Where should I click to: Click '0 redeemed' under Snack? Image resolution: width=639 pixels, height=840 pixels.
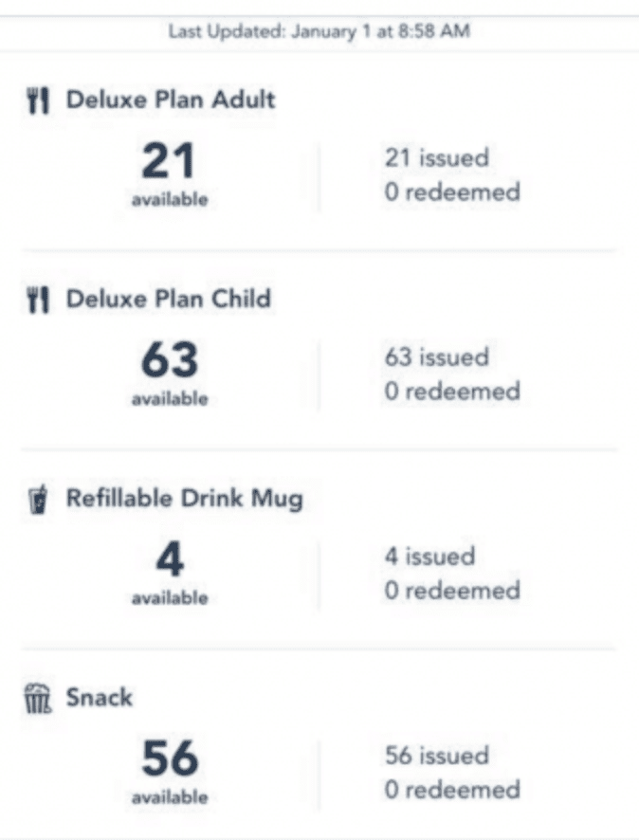point(452,789)
